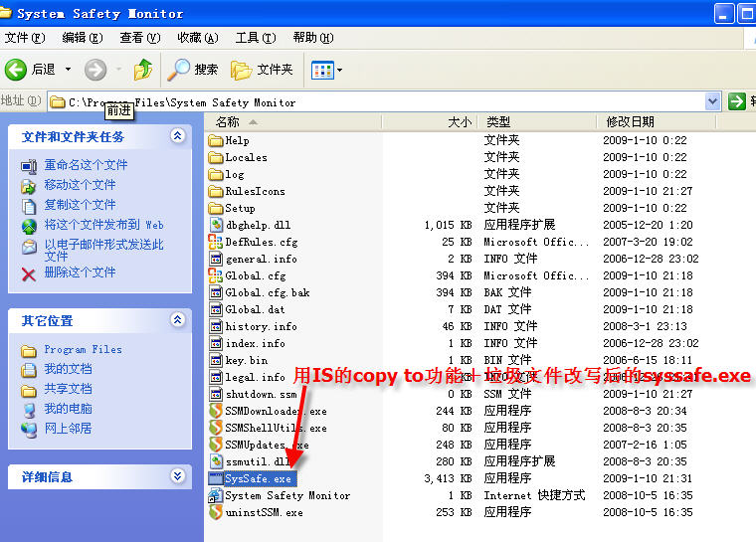The height and width of the screenshot is (542, 756).
Task: Select the general.info file row
Action: click(454, 259)
